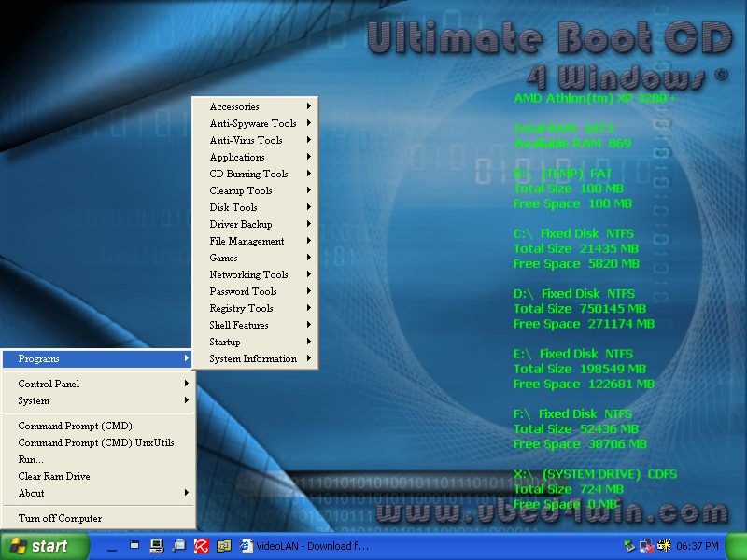Screen dimensions: 747x560
Task: Click the yellow tray icon beside the clock
Action: pos(665,546)
